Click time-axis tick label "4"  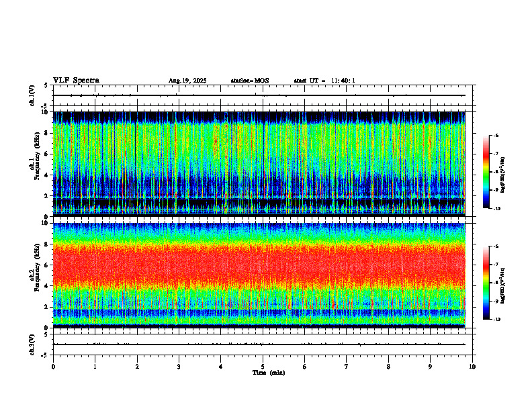(221, 367)
